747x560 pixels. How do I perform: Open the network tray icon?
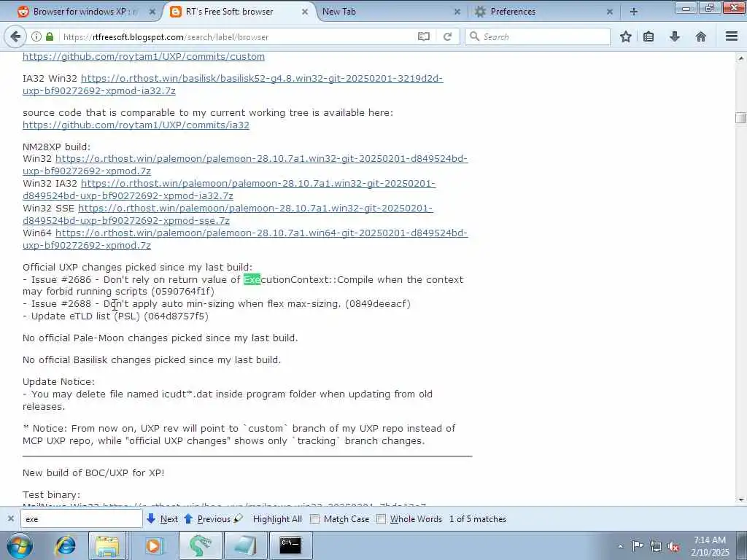(656, 546)
